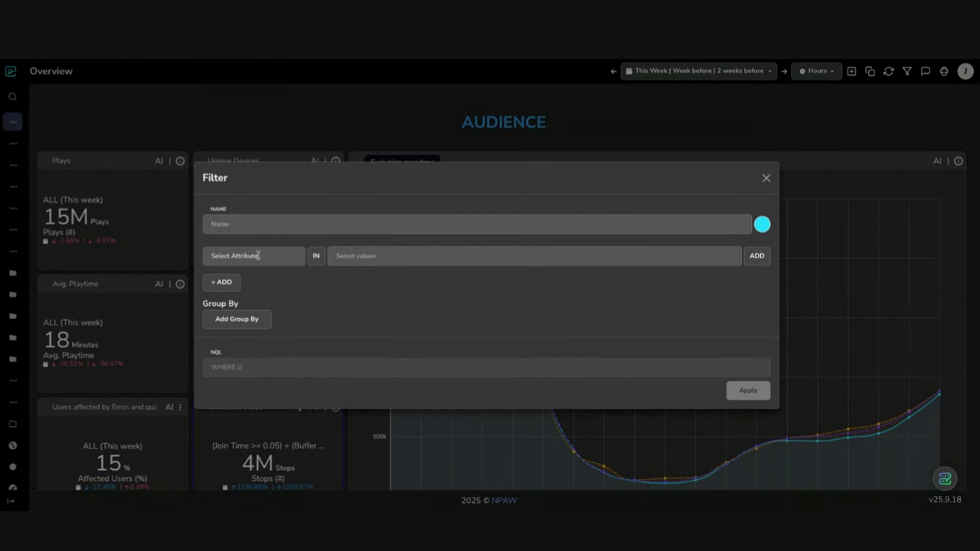The width and height of the screenshot is (980, 551).
Task: Click the comments chat icon
Action: pyautogui.click(x=925, y=71)
